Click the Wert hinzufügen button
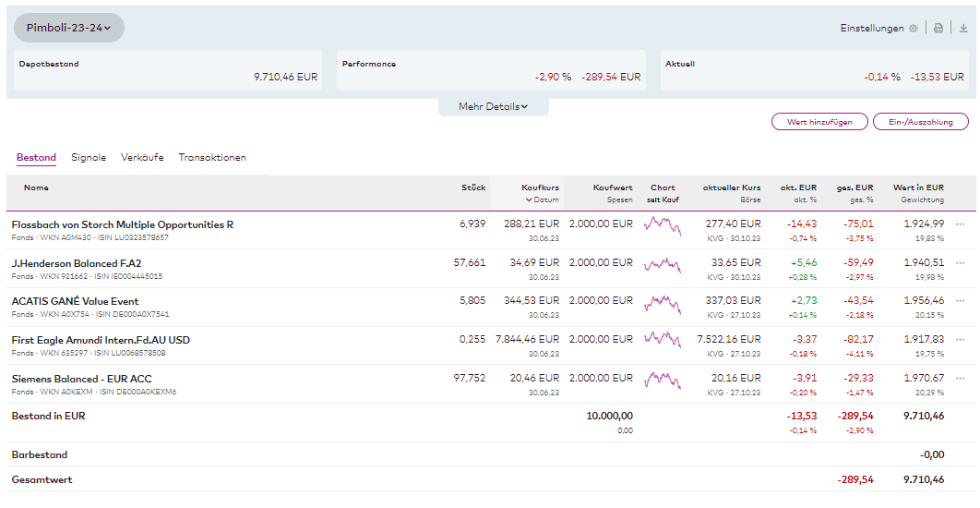Image resolution: width=980 pixels, height=508 pixels. (819, 122)
